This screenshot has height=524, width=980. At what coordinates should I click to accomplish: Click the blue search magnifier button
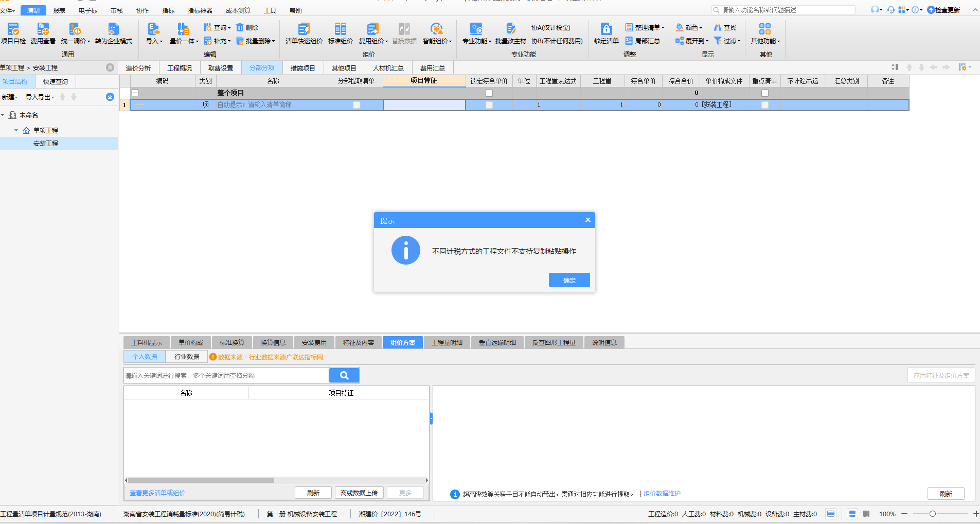tap(344, 375)
